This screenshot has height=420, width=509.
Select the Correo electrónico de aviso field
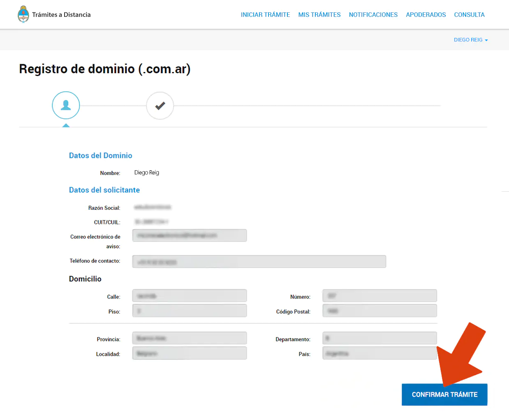pyautogui.click(x=189, y=235)
